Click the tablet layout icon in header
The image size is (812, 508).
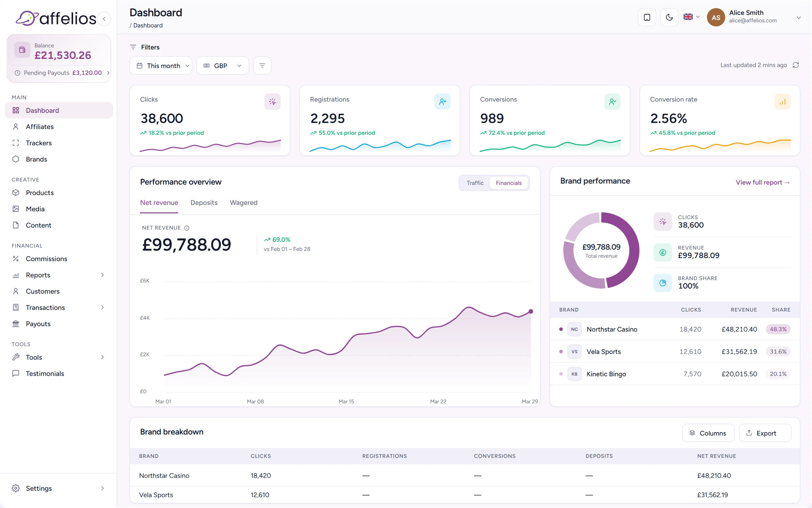pyautogui.click(x=647, y=17)
